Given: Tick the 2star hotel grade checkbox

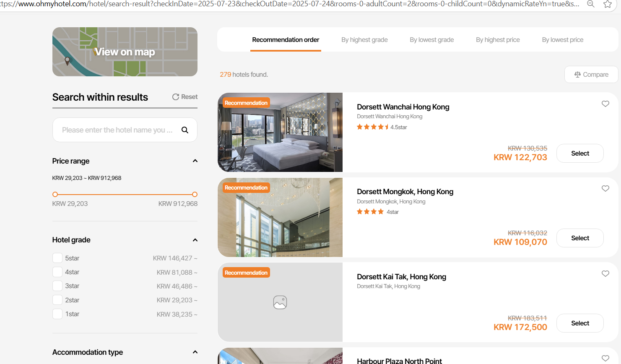Looking at the screenshot, I should click(57, 300).
